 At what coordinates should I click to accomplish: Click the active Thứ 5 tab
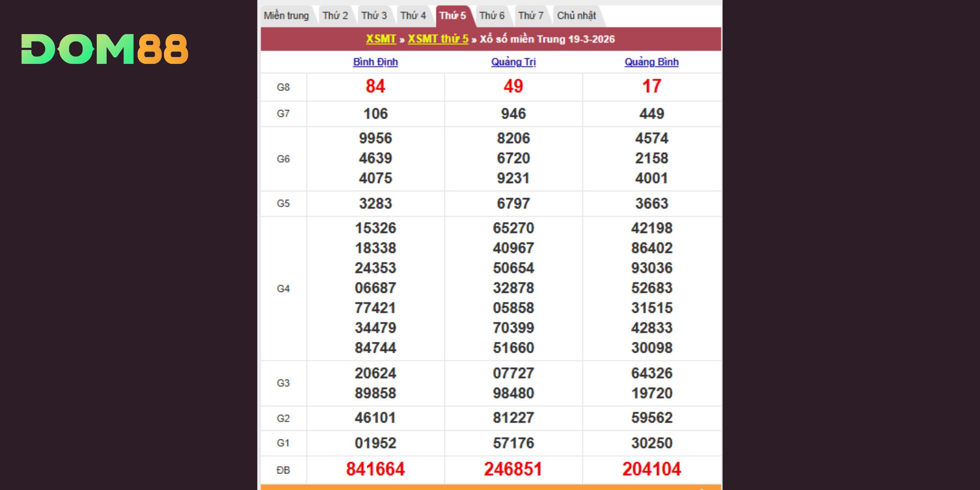click(453, 16)
